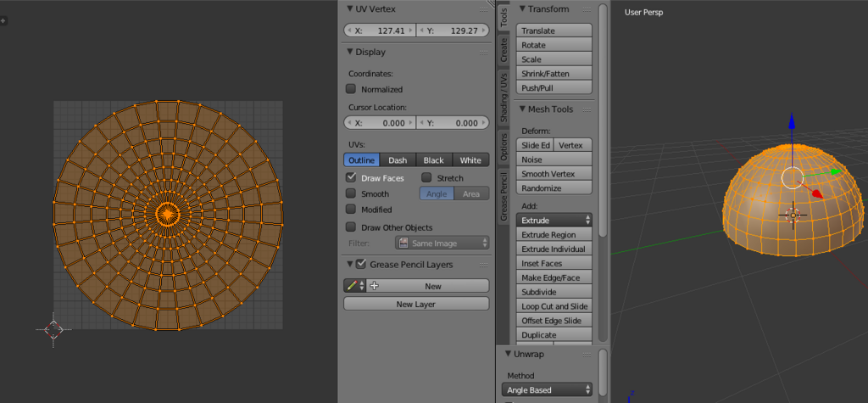The width and height of the screenshot is (868, 403).
Task: Select Area stretch mode
Action: click(x=471, y=193)
